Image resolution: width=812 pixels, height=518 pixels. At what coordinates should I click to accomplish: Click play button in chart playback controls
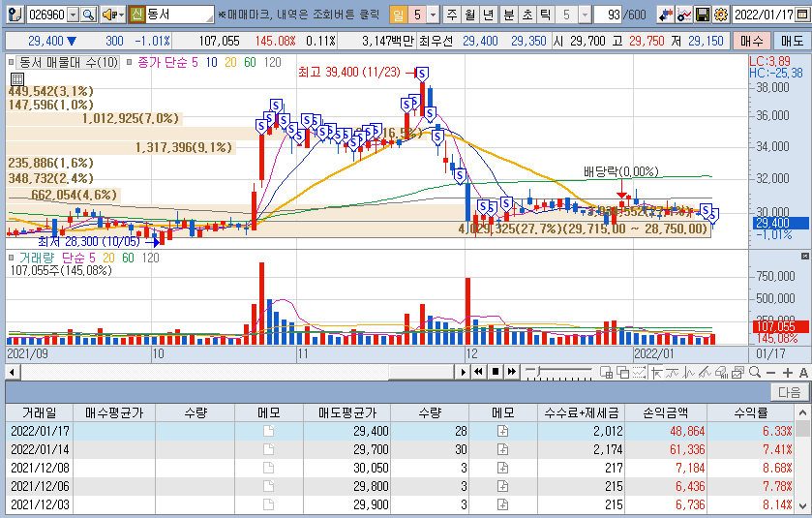pos(463,372)
